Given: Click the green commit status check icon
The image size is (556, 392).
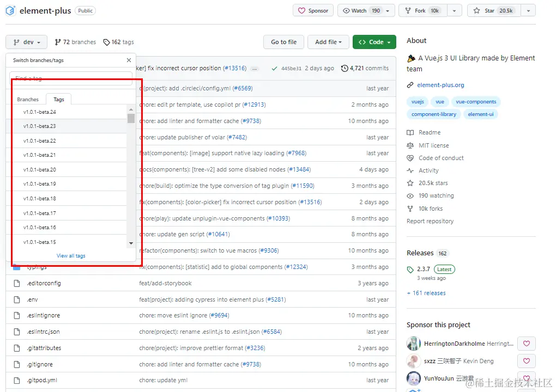Looking at the screenshot, I should [x=274, y=69].
